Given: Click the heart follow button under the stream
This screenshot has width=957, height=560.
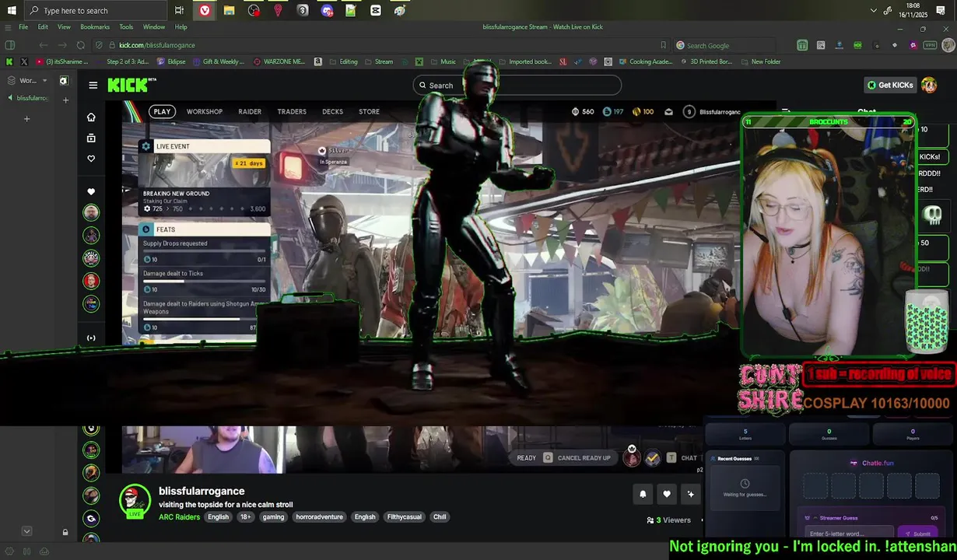Looking at the screenshot, I should coord(667,494).
